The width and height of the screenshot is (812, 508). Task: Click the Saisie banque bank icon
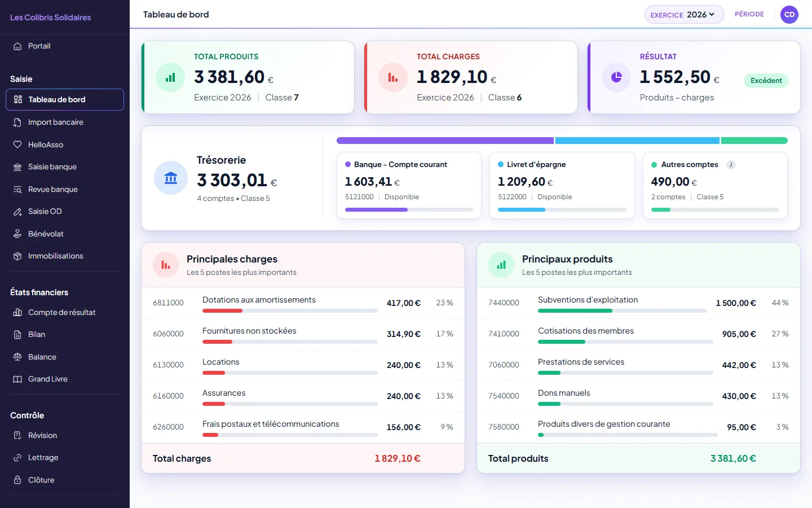(x=17, y=167)
